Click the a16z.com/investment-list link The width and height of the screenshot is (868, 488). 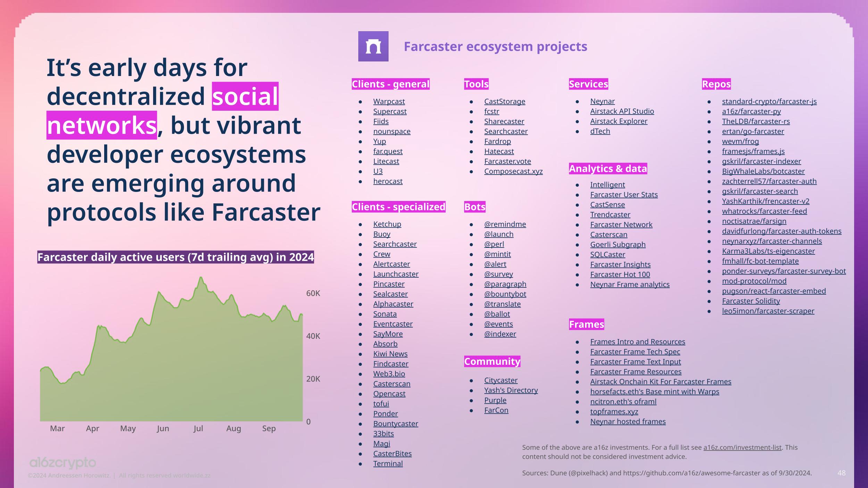pyautogui.click(x=742, y=447)
